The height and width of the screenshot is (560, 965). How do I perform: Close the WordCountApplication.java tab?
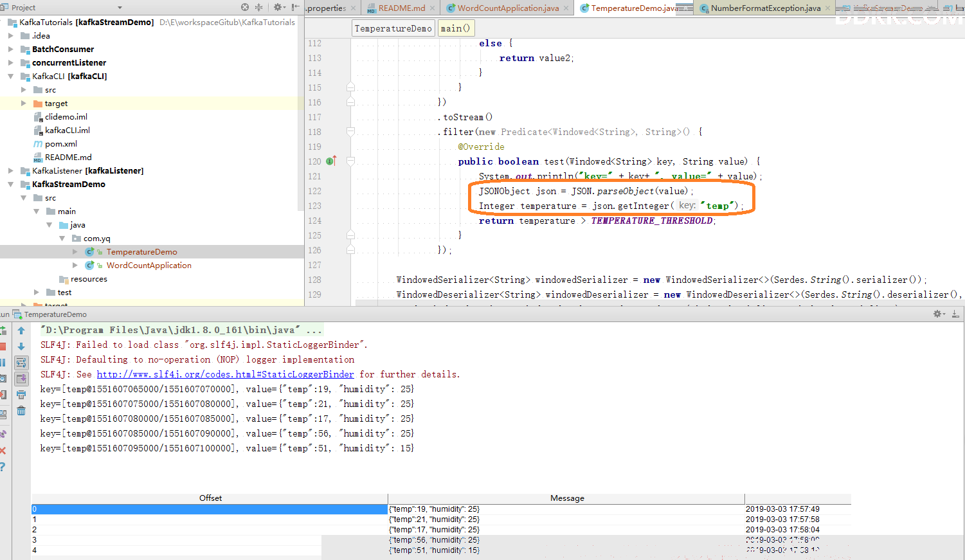(x=566, y=8)
